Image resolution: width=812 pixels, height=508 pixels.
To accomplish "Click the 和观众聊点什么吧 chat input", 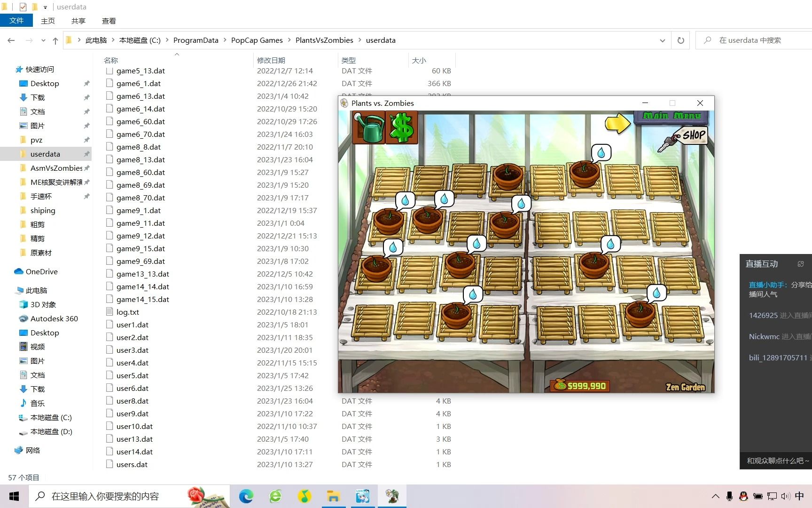I will (x=776, y=460).
